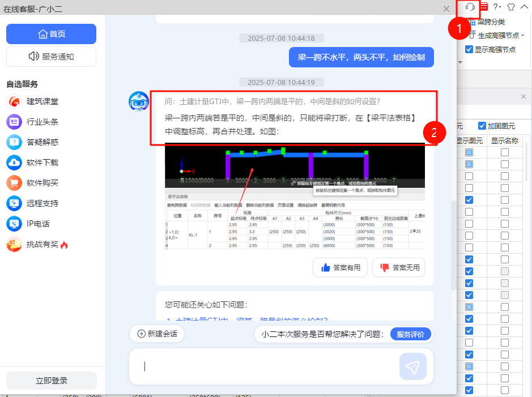
Task: Open the 建筑课堂 service icon
Action: (14, 101)
